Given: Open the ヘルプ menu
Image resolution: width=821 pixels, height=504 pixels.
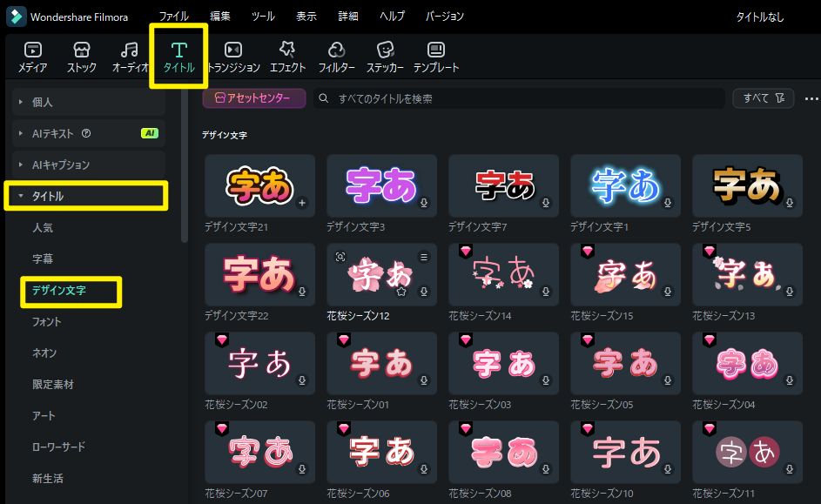Looking at the screenshot, I should (x=393, y=16).
